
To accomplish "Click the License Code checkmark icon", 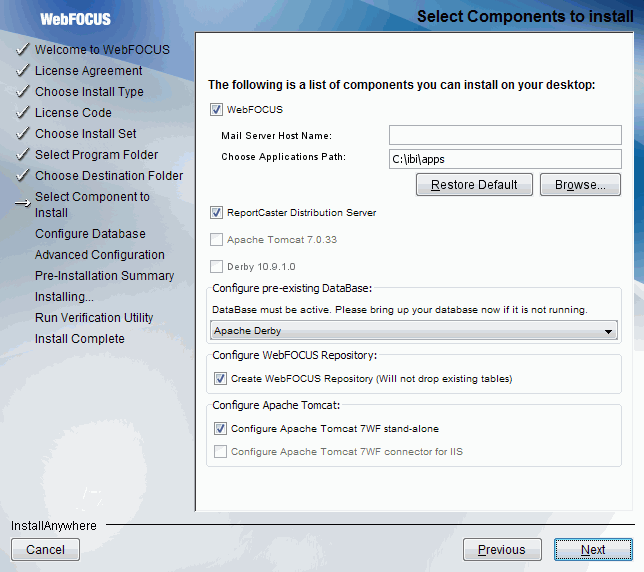I will click(22, 112).
